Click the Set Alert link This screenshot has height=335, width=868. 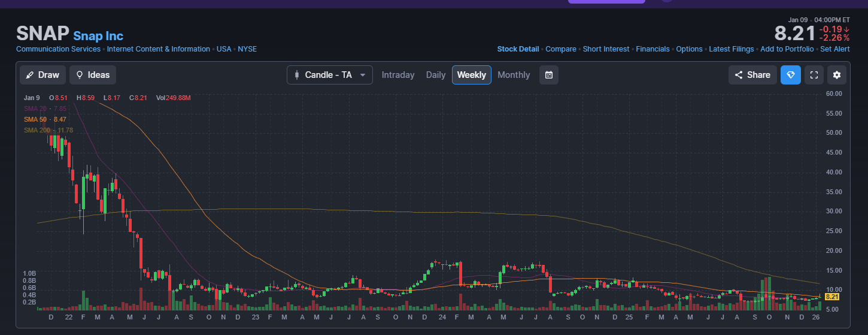(835, 49)
